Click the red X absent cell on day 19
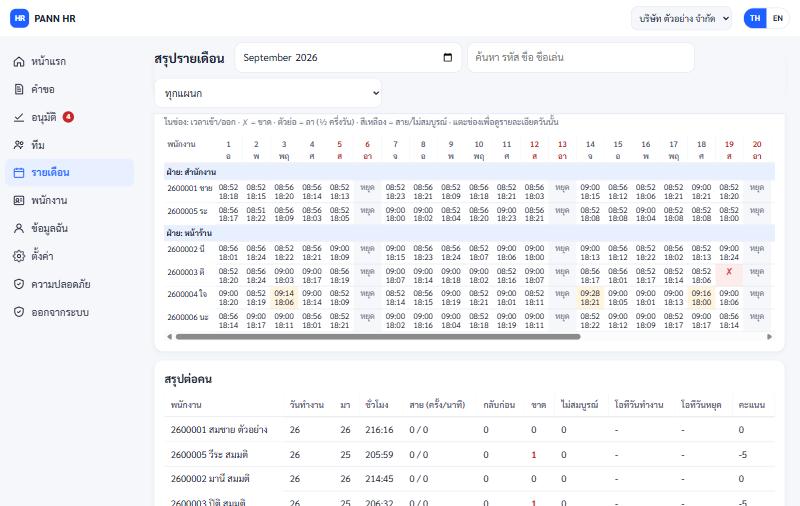Image resolution: width=800 pixels, height=506 pixels. click(x=729, y=275)
